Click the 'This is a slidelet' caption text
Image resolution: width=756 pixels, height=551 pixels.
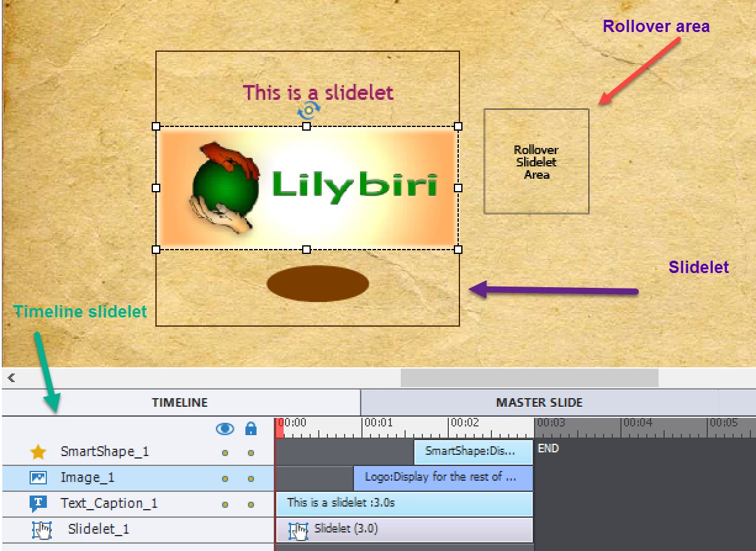(318, 92)
